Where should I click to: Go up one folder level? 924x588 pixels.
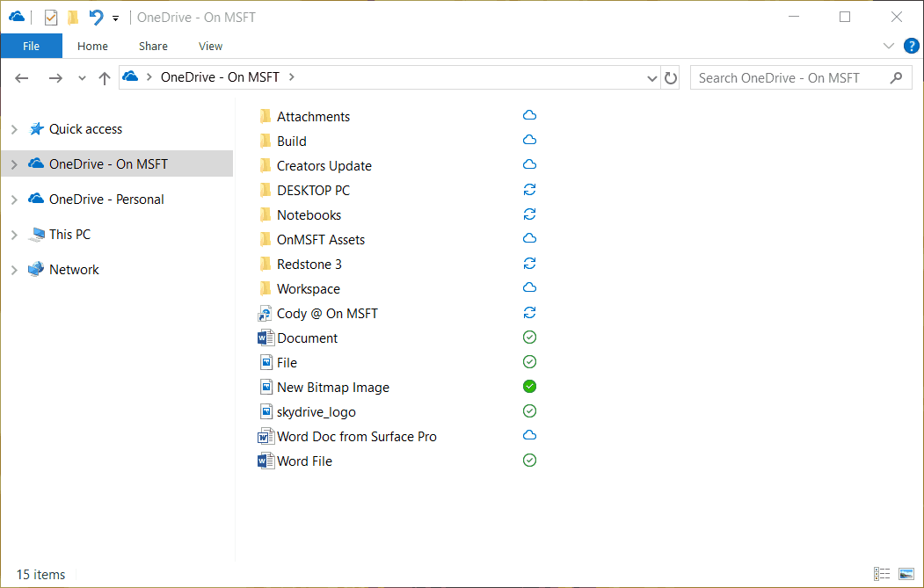(105, 77)
